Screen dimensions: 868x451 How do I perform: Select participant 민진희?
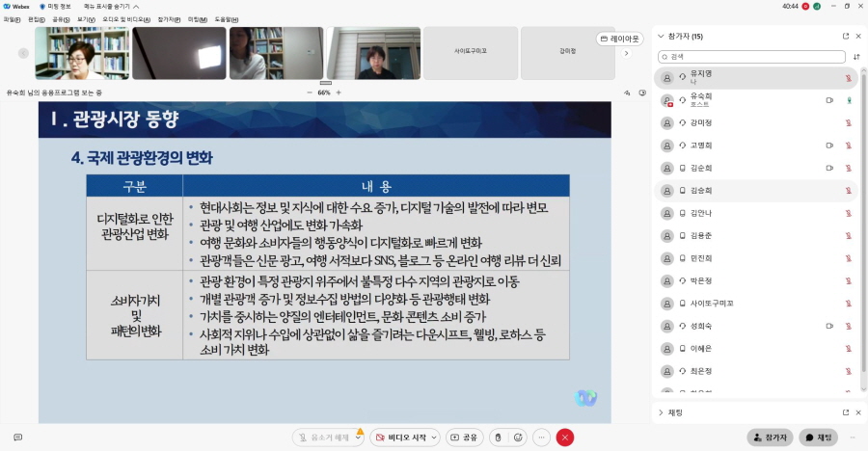[x=755, y=258]
